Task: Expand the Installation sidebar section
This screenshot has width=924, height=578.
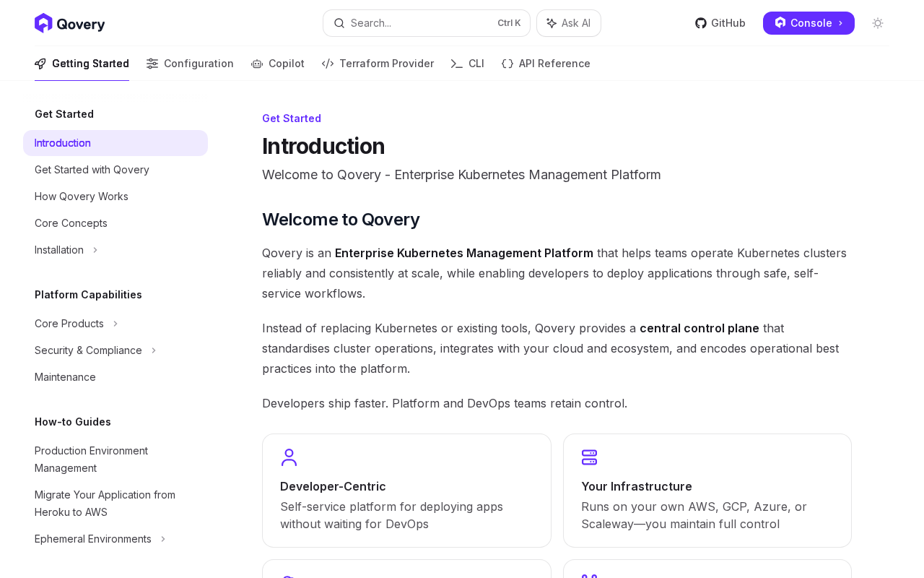Action: [x=66, y=250]
